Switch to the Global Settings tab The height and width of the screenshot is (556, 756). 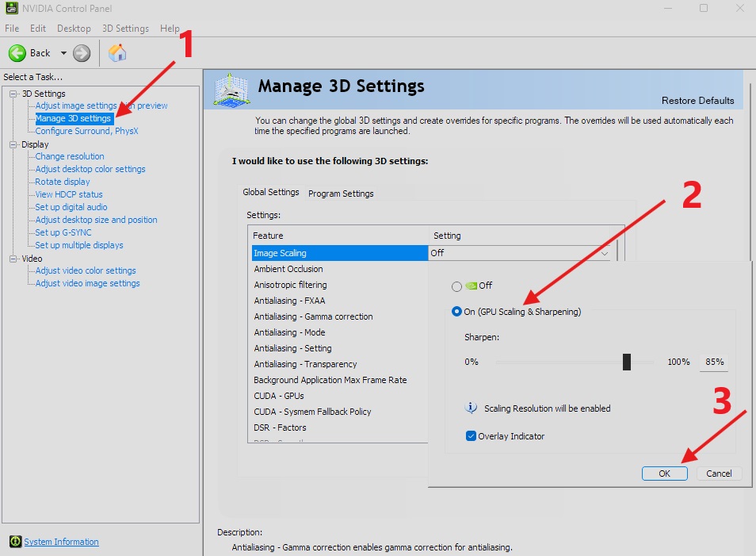tap(271, 192)
